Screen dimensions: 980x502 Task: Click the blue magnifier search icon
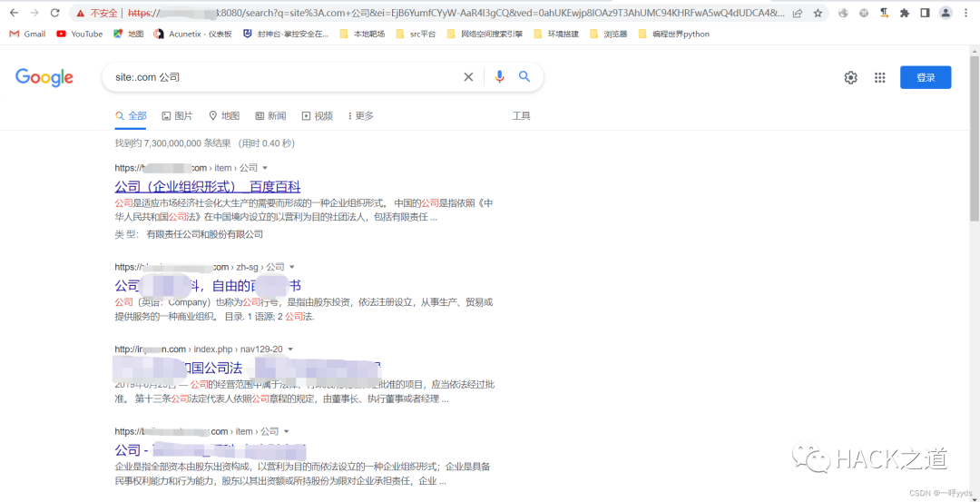(524, 77)
